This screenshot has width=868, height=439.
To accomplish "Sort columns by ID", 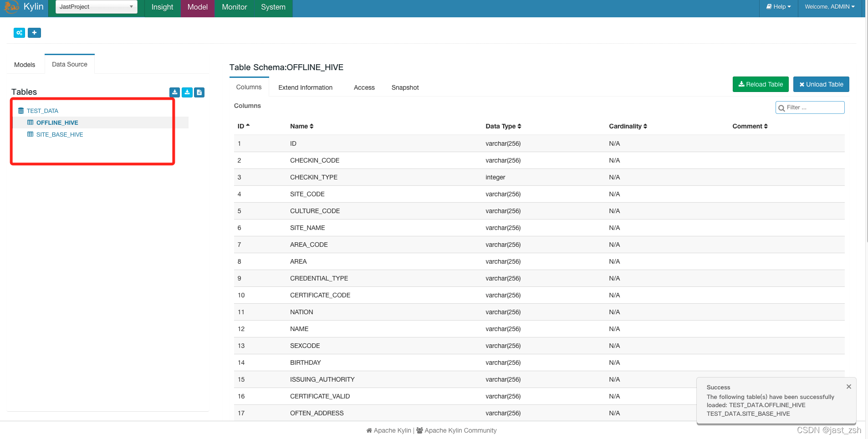I will coord(244,126).
